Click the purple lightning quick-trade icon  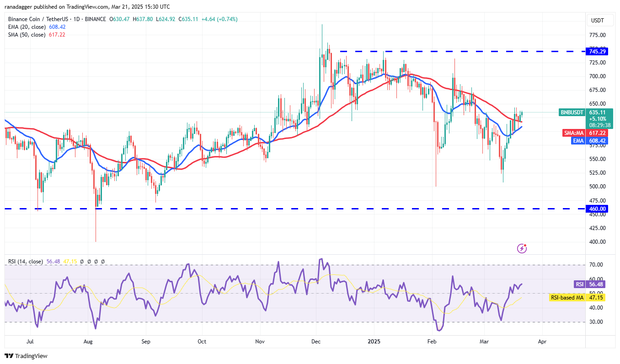(x=522, y=248)
